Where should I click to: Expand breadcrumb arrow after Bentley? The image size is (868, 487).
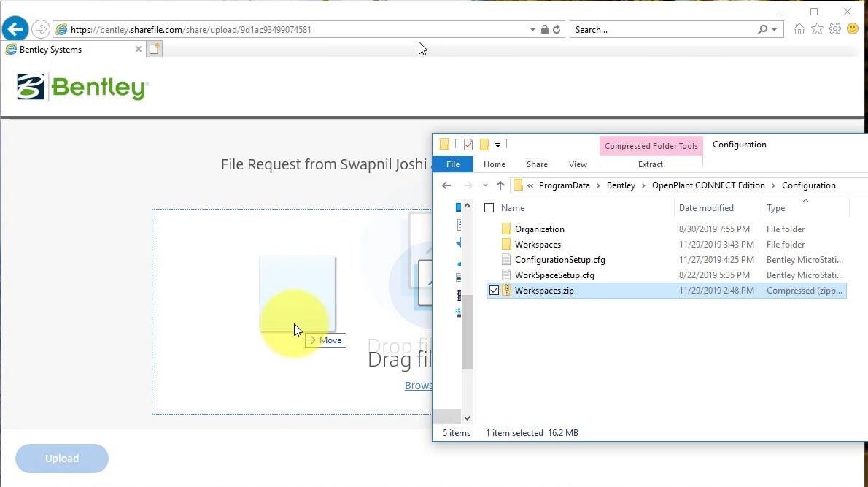(x=644, y=185)
